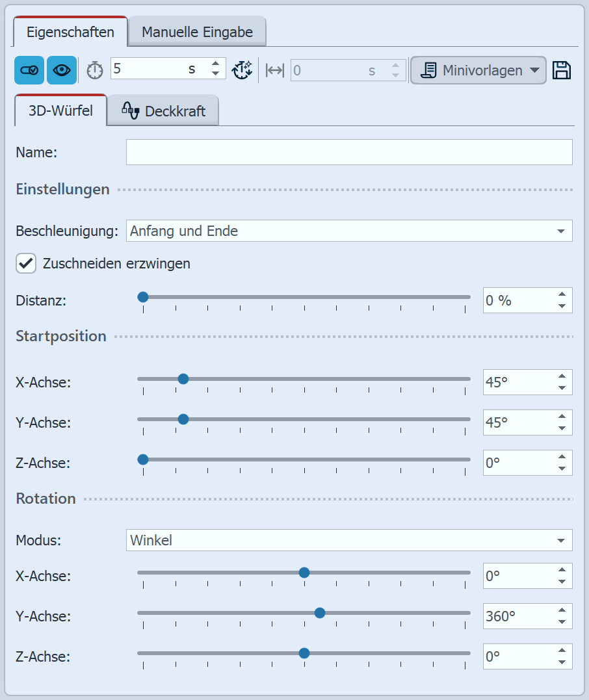This screenshot has width=589, height=700.
Task: Open the Modus dropdown showing Winkel
Action: pyautogui.click(x=349, y=540)
